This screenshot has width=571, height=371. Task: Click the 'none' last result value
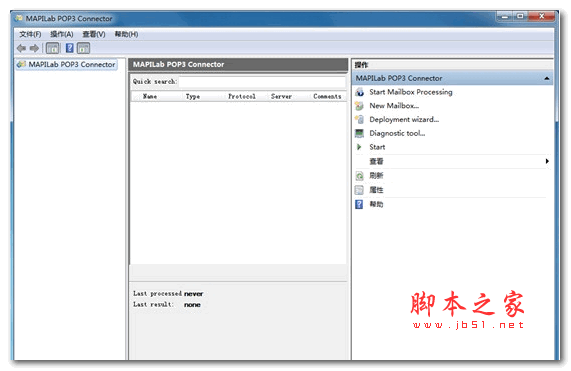tap(192, 305)
